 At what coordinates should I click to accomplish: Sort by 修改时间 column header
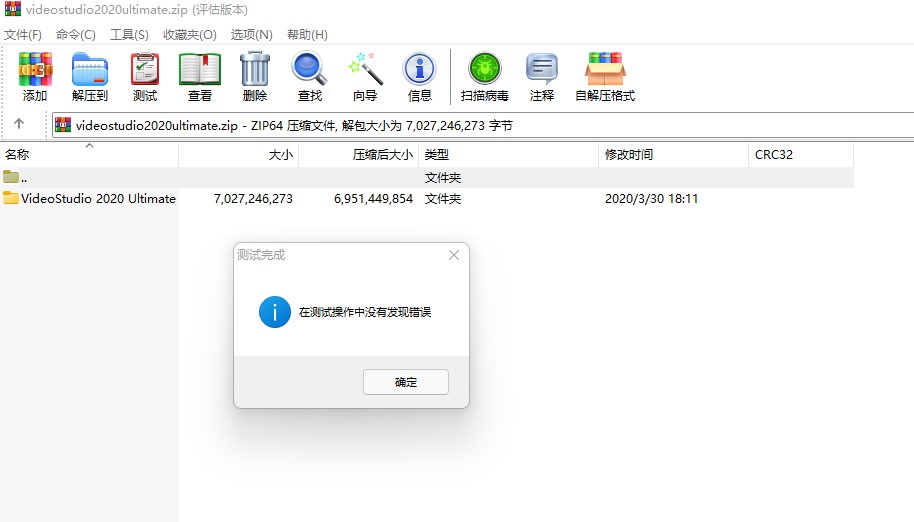[673, 154]
